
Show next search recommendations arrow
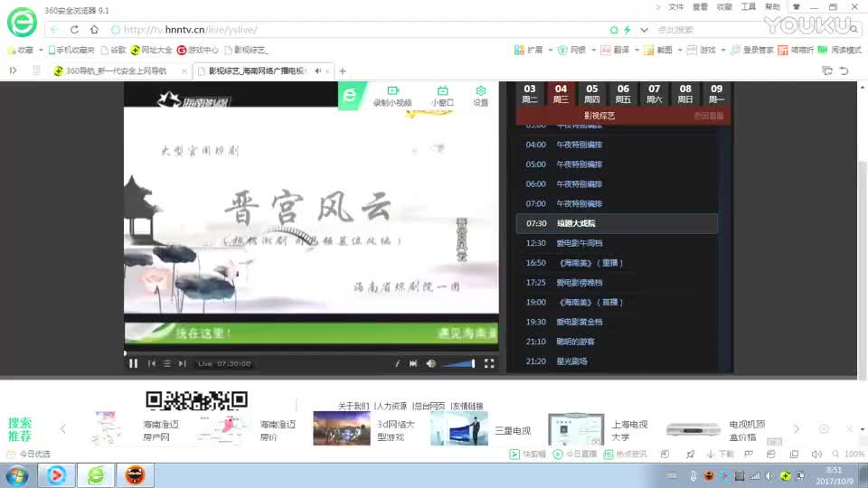[x=796, y=428]
